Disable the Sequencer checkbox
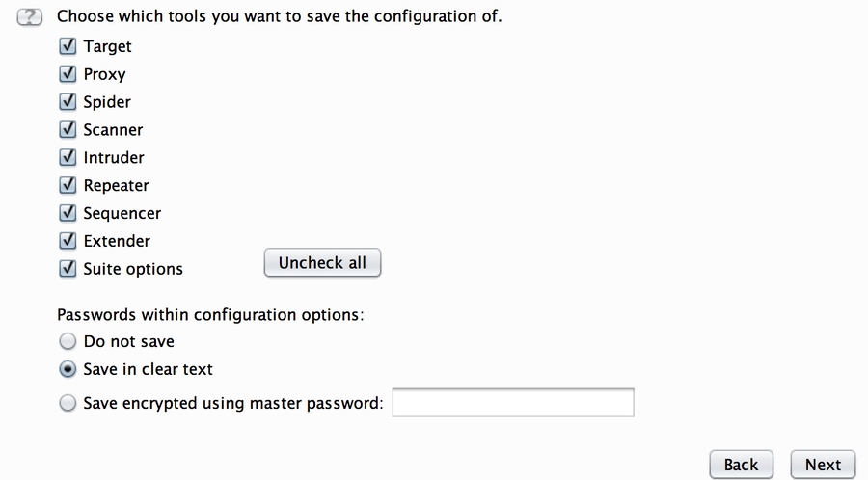This screenshot has width=868, height=480. 68,213
